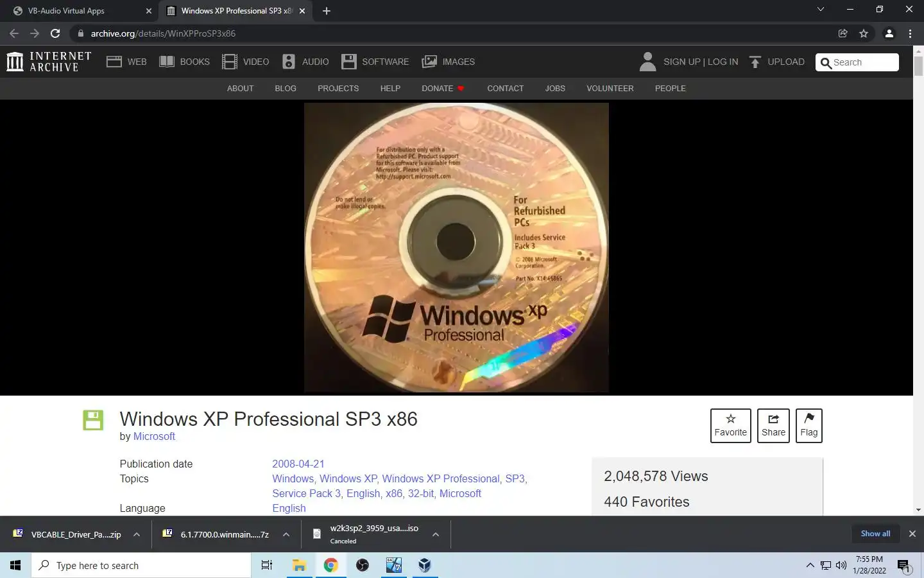This screenshot has width=924, height=578.
Task: Open the VOLUNTEER menu item
Action: point(610,89)
